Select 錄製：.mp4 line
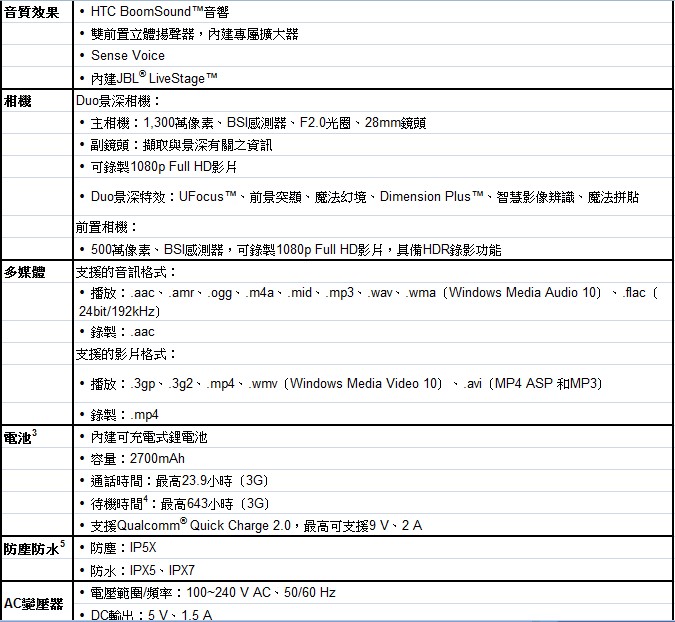This screenshot has height=622, width=675. point(124,415)
